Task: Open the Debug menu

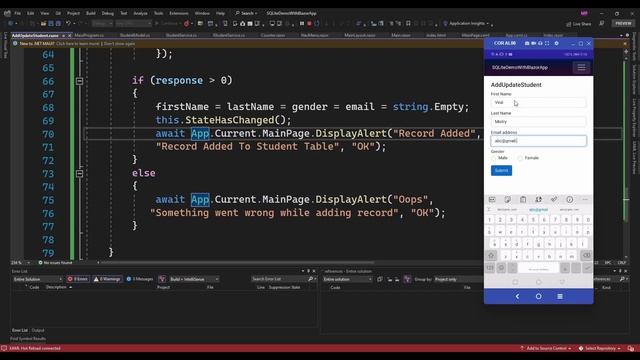Action: 108,13
